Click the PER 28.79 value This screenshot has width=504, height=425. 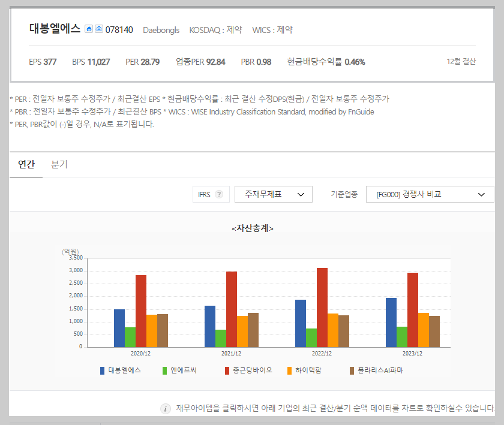(x=142, y=62)
